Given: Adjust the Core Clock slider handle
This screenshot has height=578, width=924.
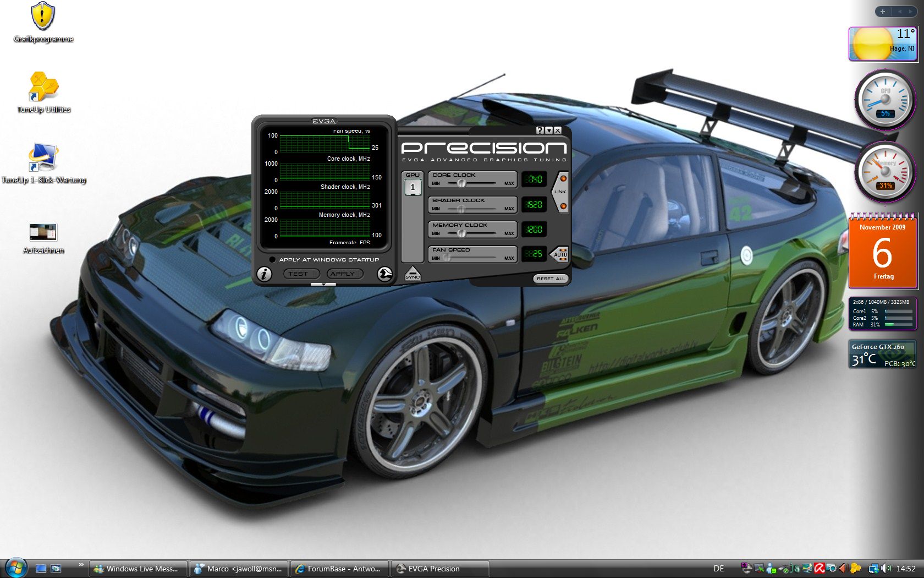Looking at the screenshot, I should (x=461, y=183).
